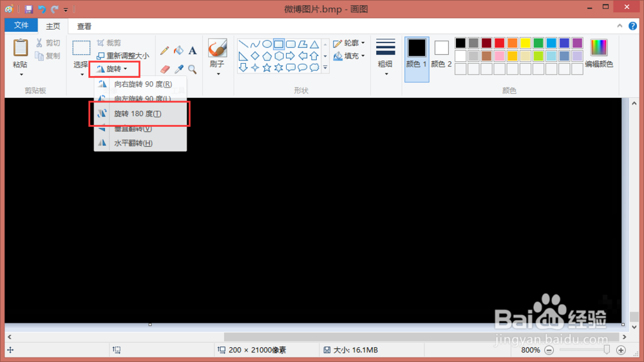644x362 pixels.
Task: Choose the Right triangle shape
Action: 243,56
